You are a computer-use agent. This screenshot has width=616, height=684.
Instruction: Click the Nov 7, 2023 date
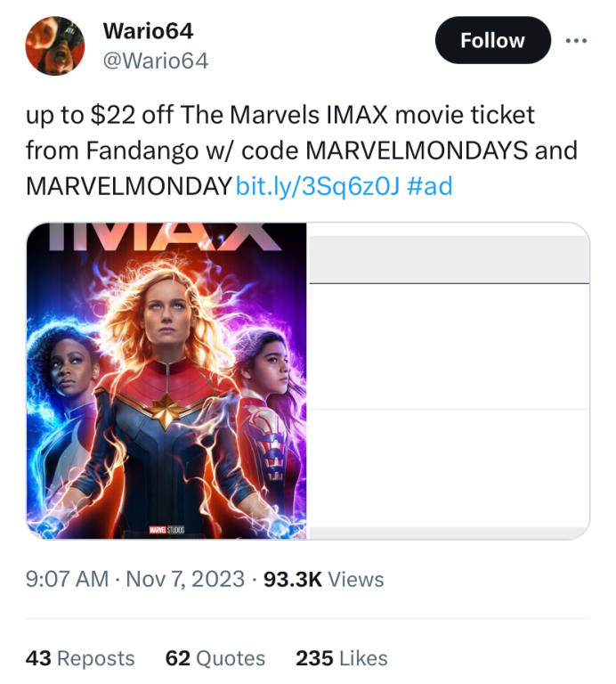184,580
